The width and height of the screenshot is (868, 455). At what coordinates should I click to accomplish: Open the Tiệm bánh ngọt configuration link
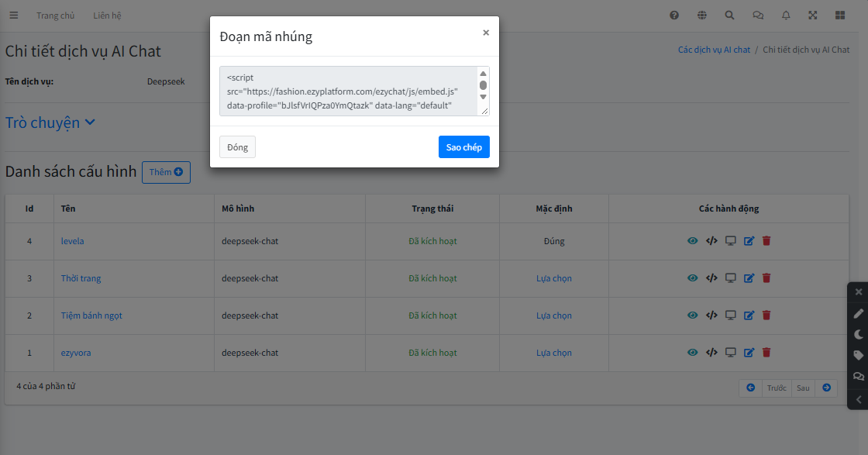click(91, 315)
